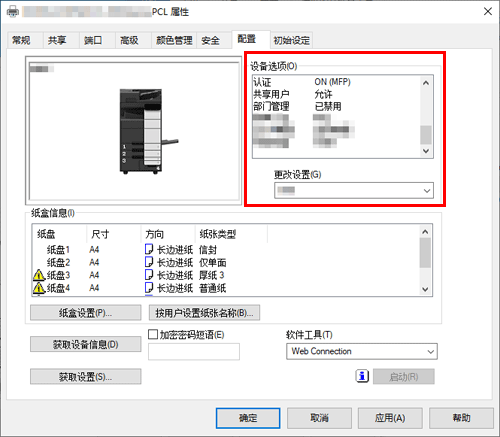Click 厚纸 3 paper type cell
500x437 pixels.
(212, 275)
